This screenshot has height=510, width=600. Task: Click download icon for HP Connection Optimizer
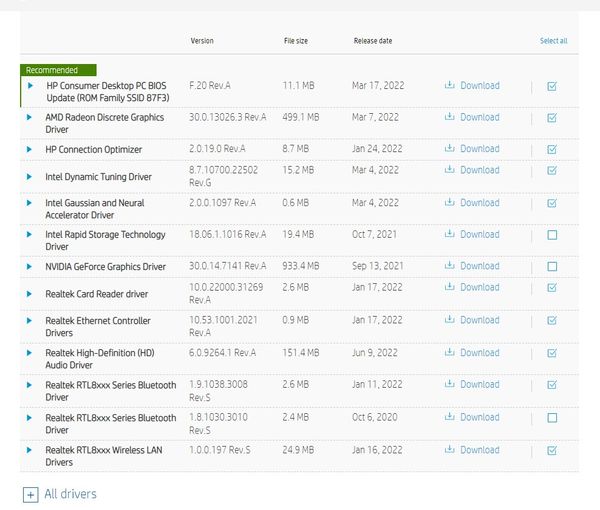pyautogui.click(x=450, y=148)
